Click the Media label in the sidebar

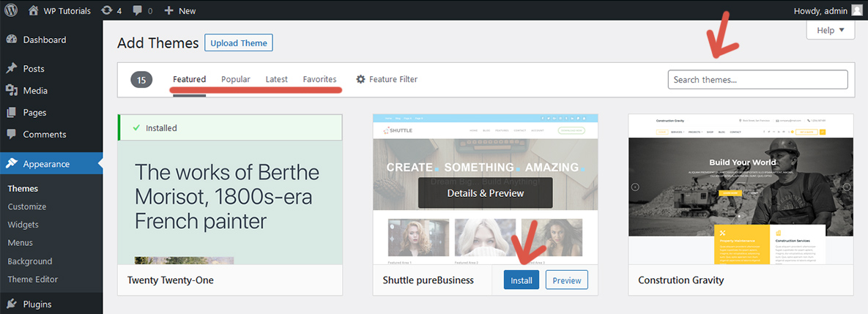click(35, 91)
